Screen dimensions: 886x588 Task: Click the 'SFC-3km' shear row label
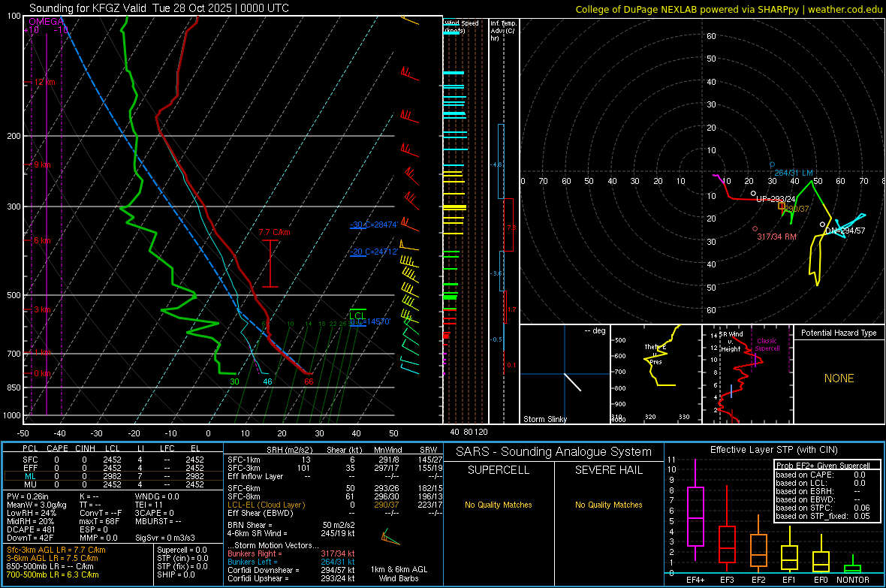pyautogui.click(x=244, y=468)
